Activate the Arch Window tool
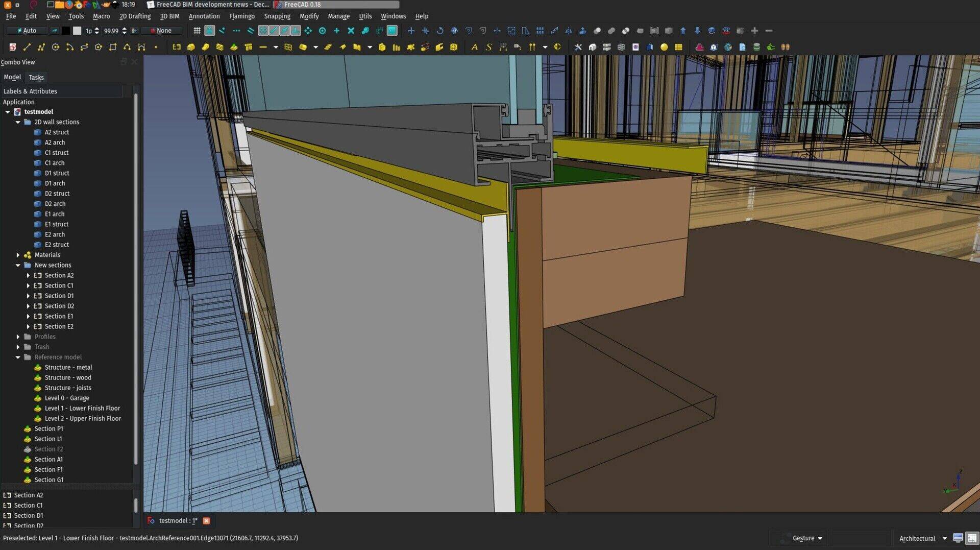980x550 pixels. 287,47
